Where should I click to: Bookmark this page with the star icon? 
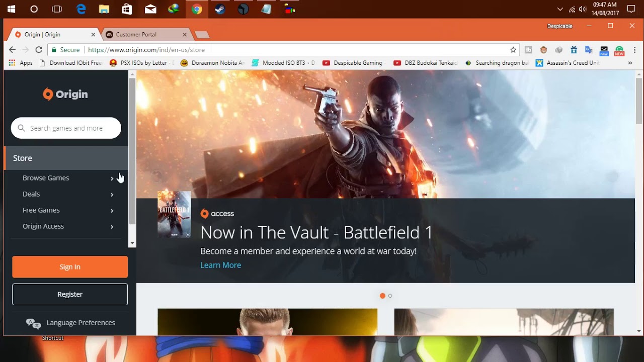(513, 50)
